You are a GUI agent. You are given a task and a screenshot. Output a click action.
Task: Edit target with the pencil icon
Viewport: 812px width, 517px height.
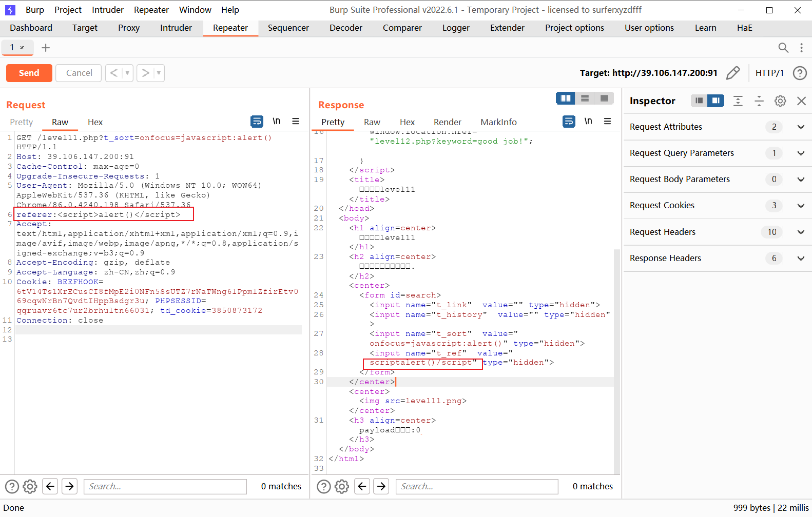click(733, 73)
